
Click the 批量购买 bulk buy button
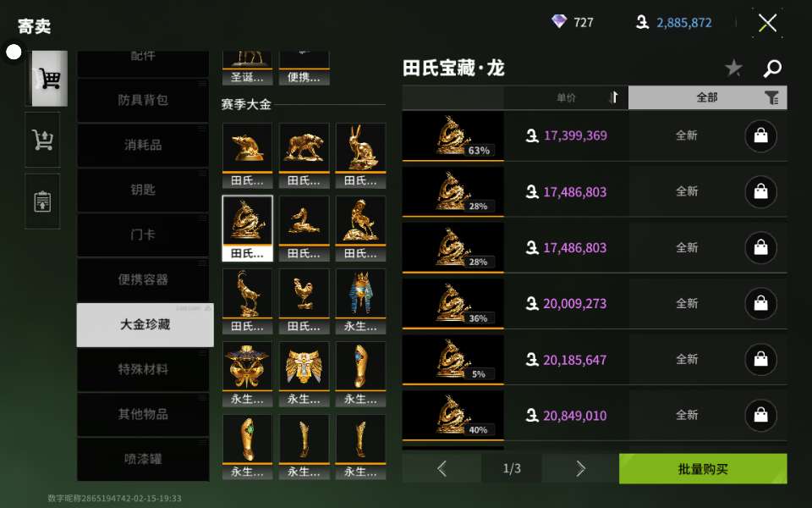703,468
